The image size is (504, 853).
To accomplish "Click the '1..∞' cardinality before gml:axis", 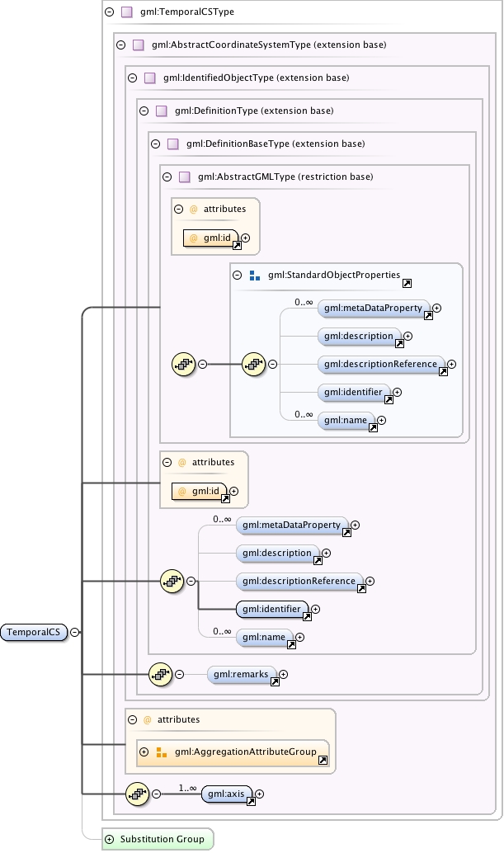I will [x=187, y=788].
